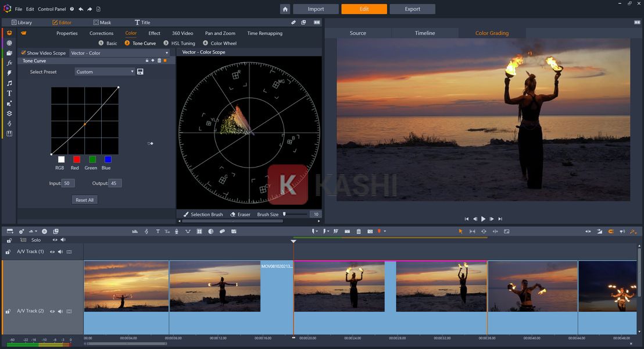Viewport: 644px width, 349px height.
Task: Select the trash delete icon on timeline toolbar
Action: coord(359,231)
